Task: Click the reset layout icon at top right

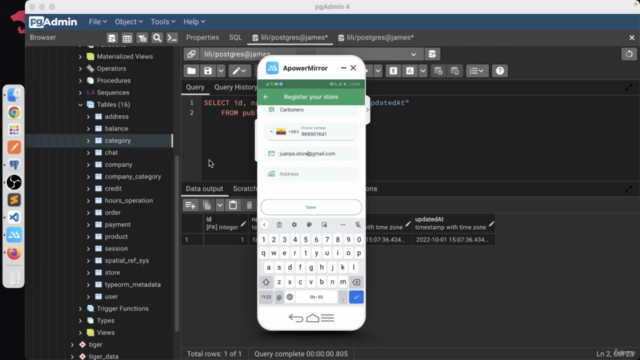Action: 629,54
